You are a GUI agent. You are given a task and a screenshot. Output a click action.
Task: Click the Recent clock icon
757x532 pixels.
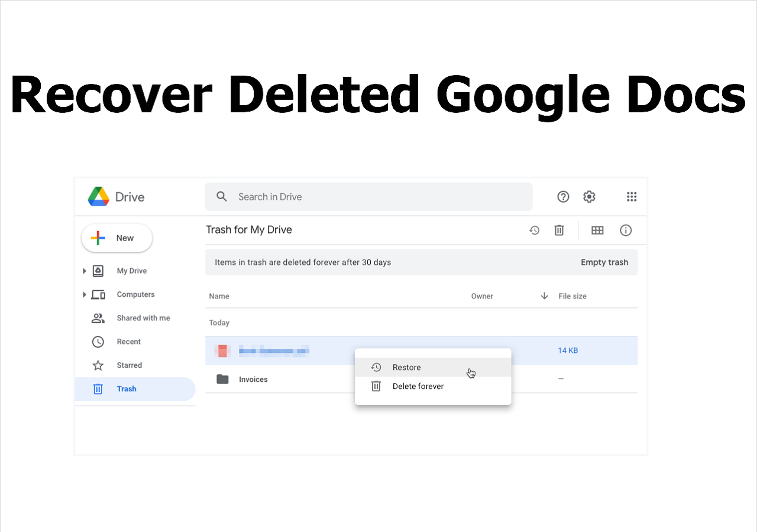click(98, 342)
